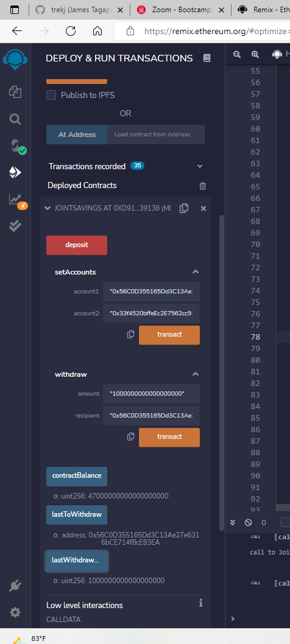Open Low level interactions info icon
This screenshot has width=290, height=644.
click(x=200, y=603)
